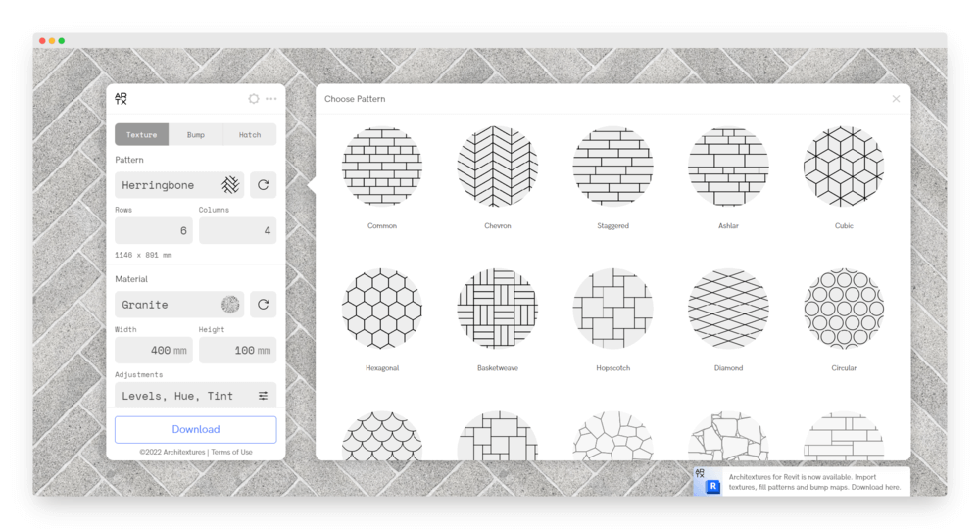This screenshot has height=529, width=980.
Task: Choose the Hexagonal pattern
Action: pos(382,309)
